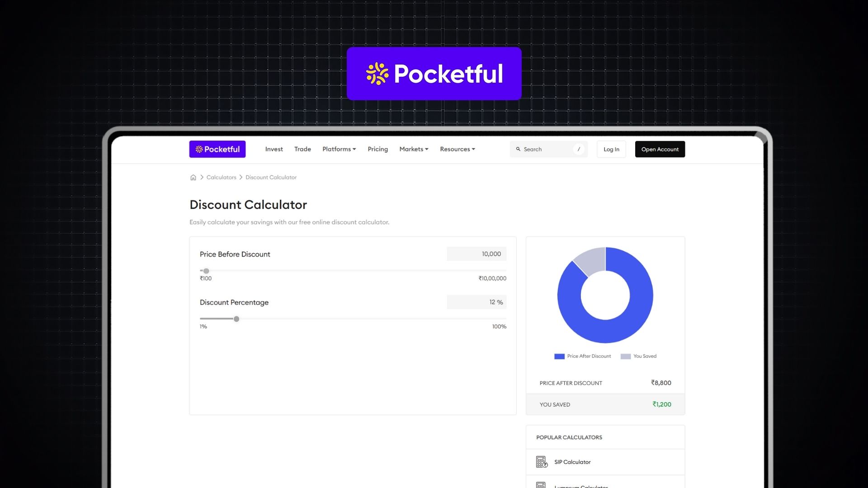Click the Price After Discount legend swatch
The width and height of the screenshot is (868, 488).
(x=559, y=356)
